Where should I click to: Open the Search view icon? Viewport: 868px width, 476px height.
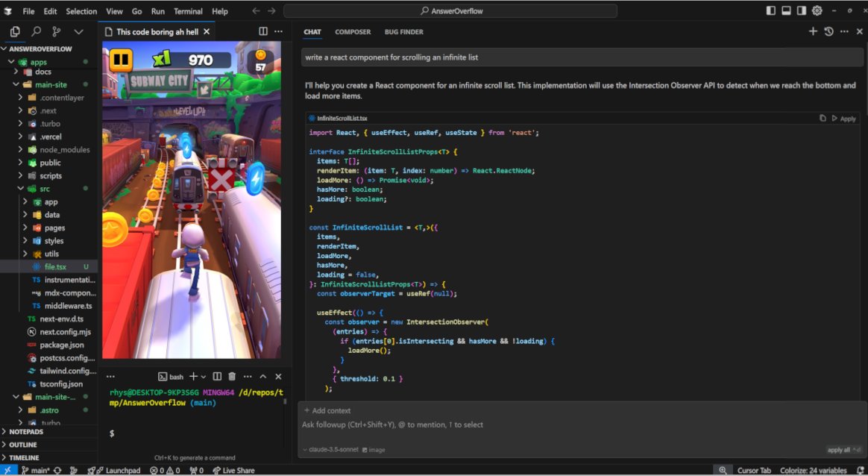pyautogui.click(x=36, y=31)
